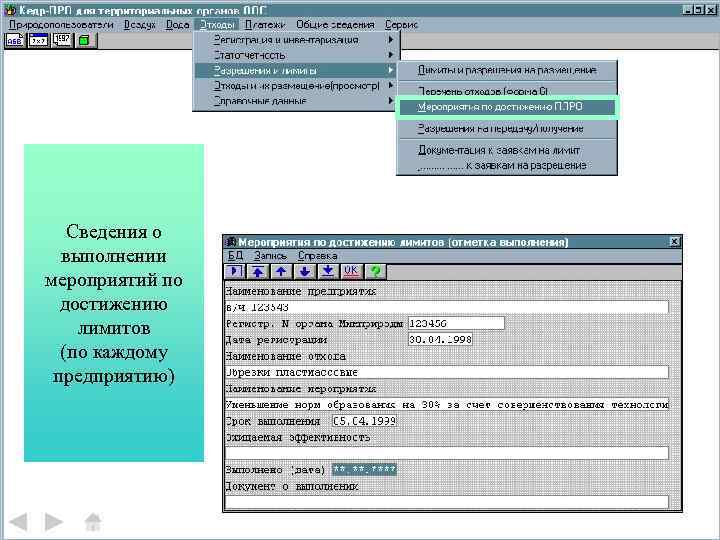Click the Срок выполнения date field
The height and width of the screenshot is (540, 720).
click(364, 421)
